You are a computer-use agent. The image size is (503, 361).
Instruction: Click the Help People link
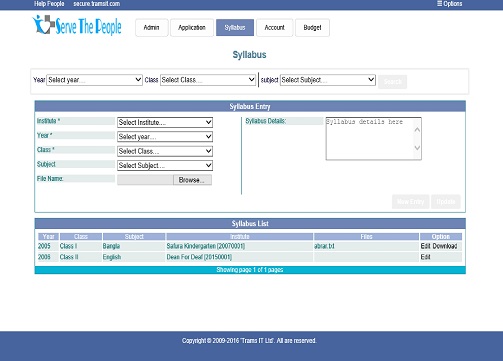tap(49, 4)
